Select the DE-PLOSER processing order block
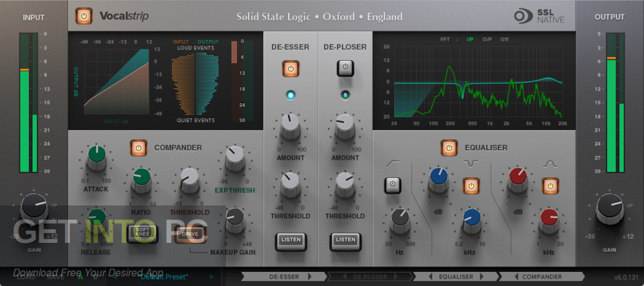644x286 pixels. tap(370, 276)
